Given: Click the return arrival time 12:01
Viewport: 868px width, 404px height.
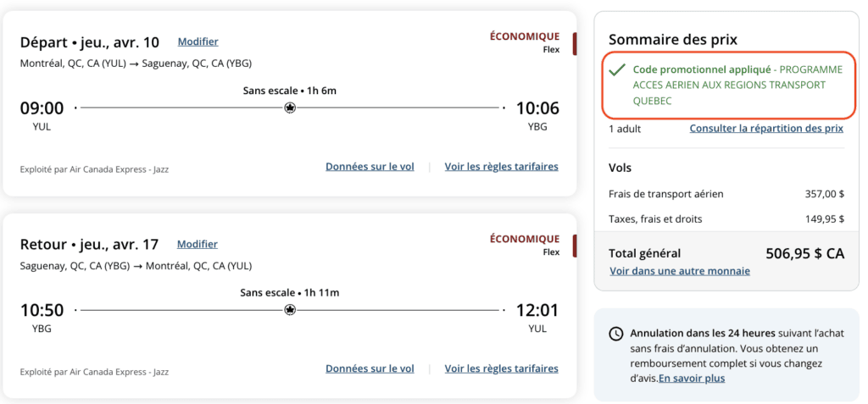Looking at the screenshot, I should (x=537, y=311).
